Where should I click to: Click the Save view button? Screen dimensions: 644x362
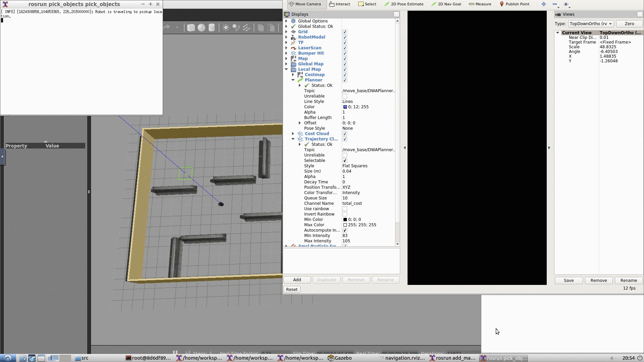pyautogui.click(x=569, y=281)
